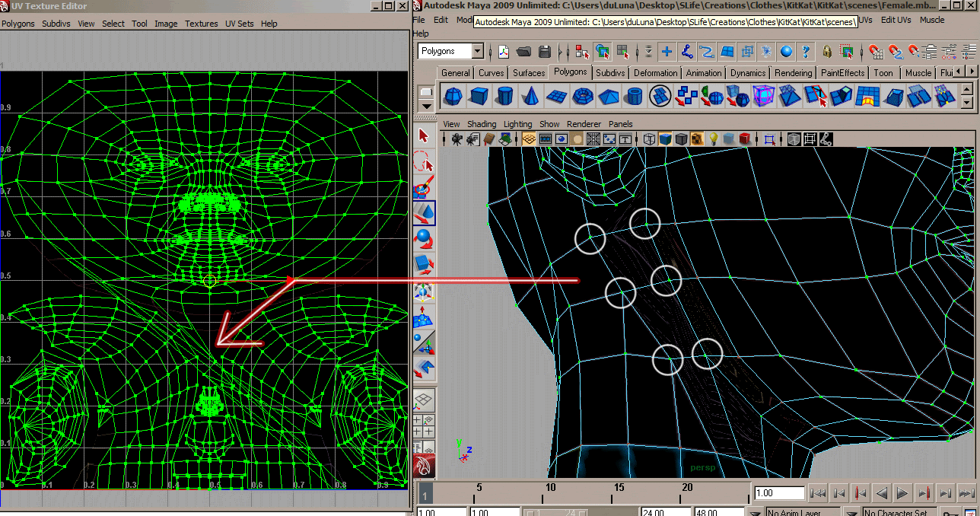Click the go to start playback button
Image resolution: width=980 pixels, height=516 pixels.
819,493
